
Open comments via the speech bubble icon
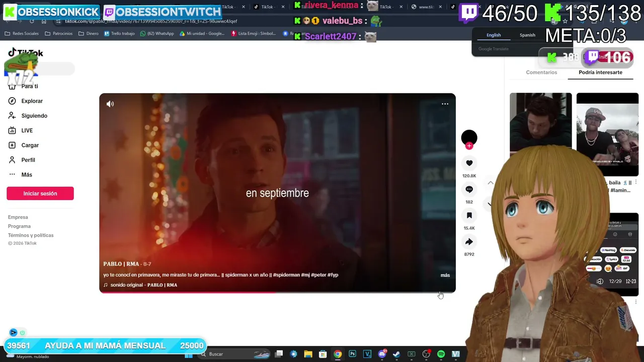tap(469, 189)
